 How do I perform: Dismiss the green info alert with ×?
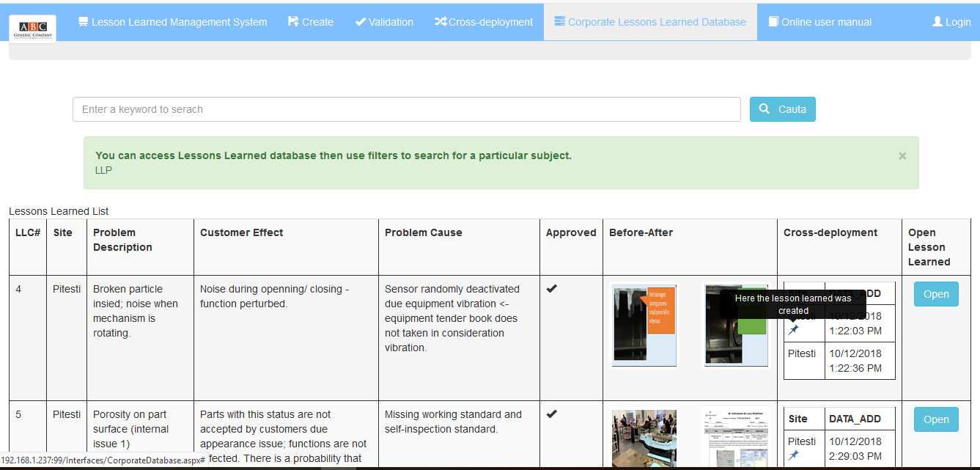tap(902, 155)
